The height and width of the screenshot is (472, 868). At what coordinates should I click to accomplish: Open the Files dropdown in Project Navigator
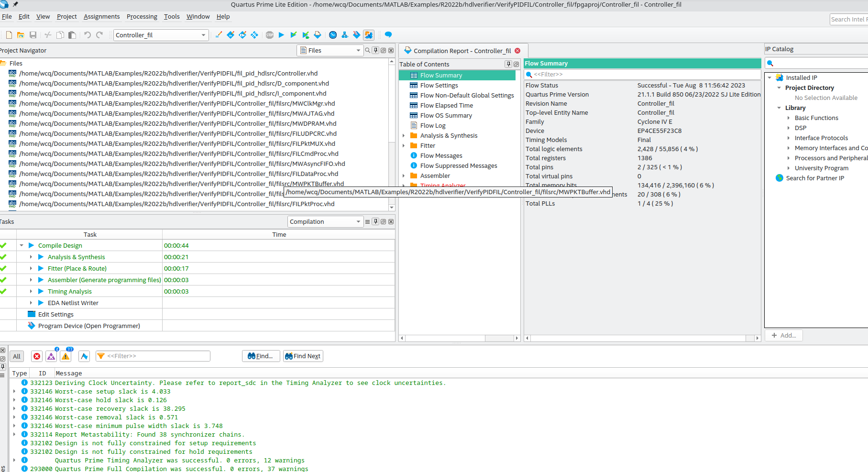click(x=330, y=50)
